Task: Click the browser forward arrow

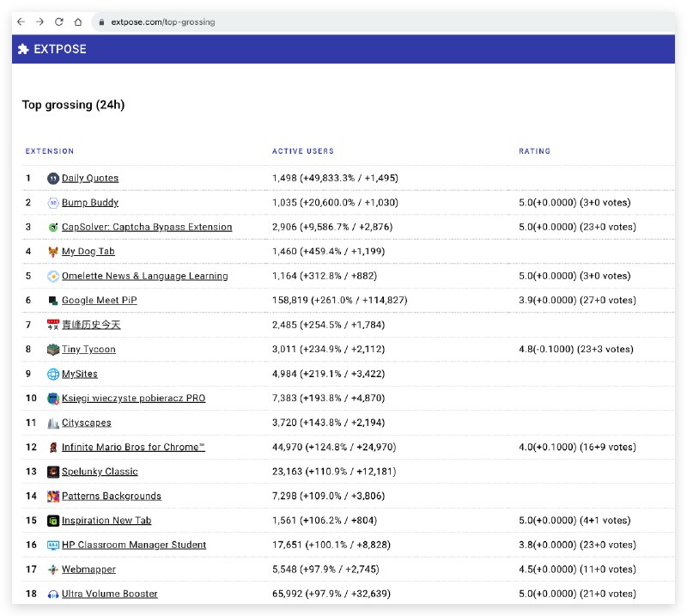Action: [40, 21]
